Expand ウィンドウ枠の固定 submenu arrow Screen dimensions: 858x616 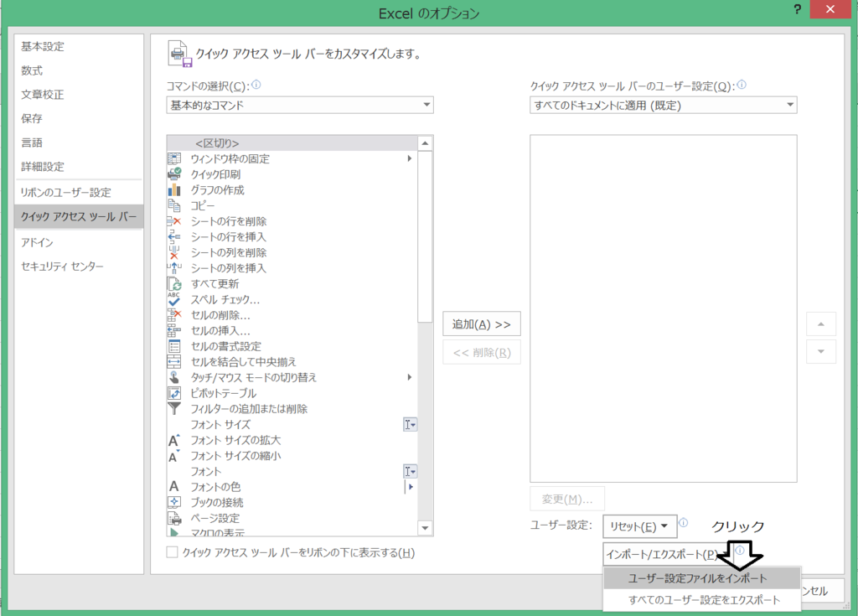tap(409, 158)
